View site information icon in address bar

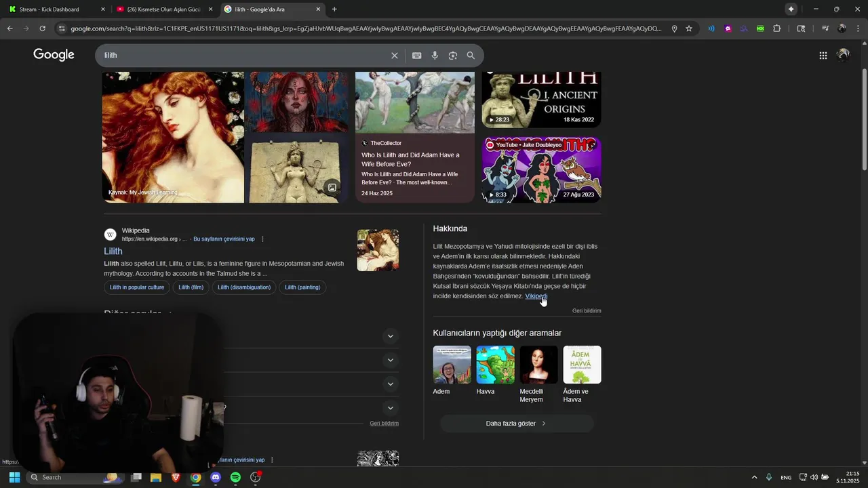tap(62, 28)
